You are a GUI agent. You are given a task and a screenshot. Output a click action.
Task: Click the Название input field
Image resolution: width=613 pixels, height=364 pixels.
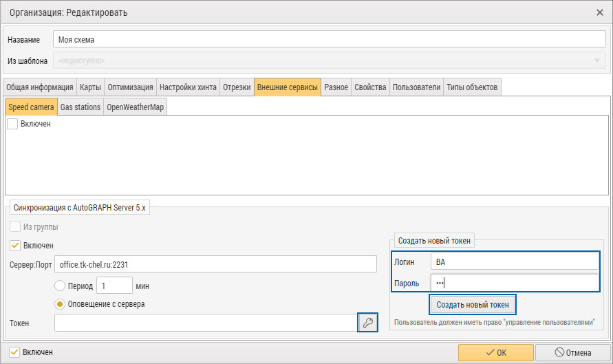tap(330, 39)
